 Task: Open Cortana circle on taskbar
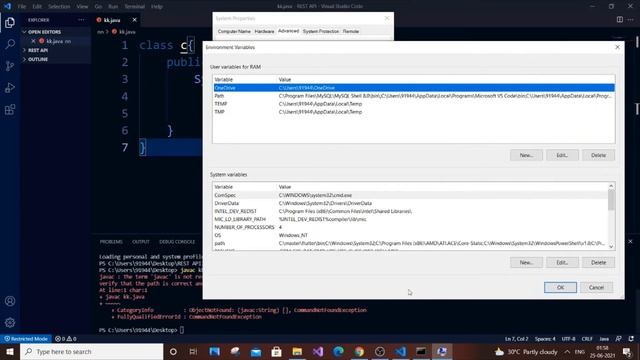coord(173,351)
